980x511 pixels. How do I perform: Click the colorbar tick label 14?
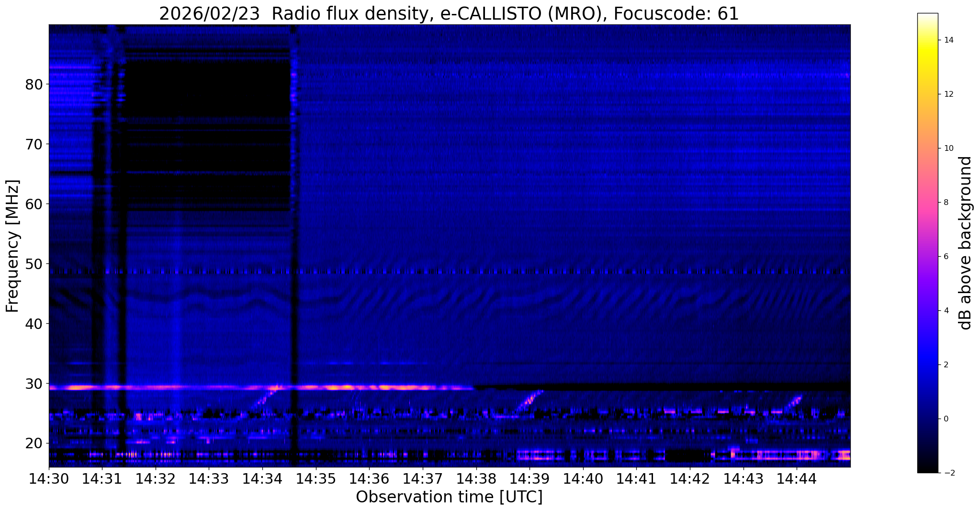pos(948,40)
